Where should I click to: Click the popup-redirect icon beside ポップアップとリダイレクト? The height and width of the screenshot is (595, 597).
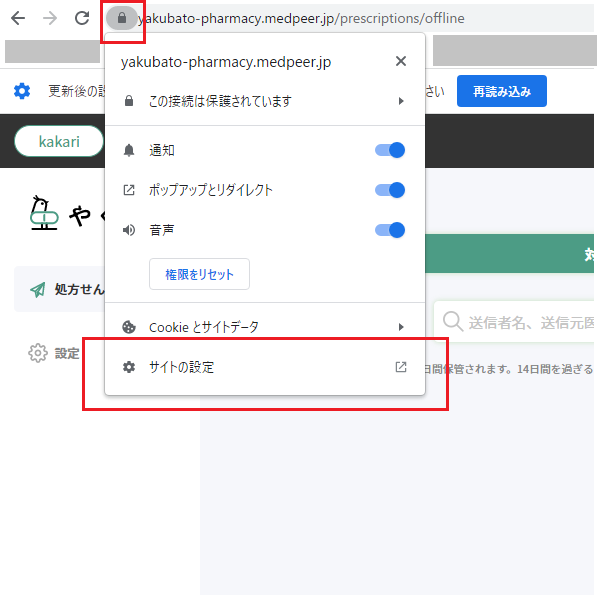coord(129,190)
